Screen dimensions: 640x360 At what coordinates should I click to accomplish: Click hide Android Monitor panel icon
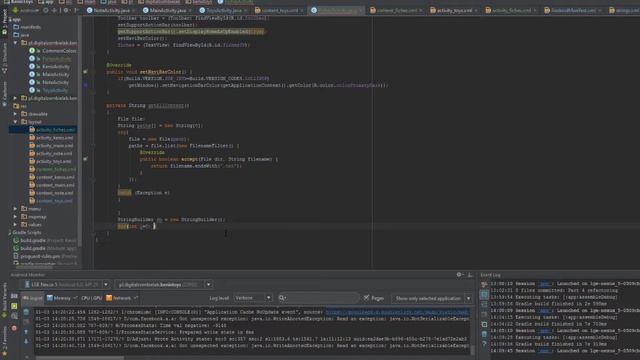470,275
